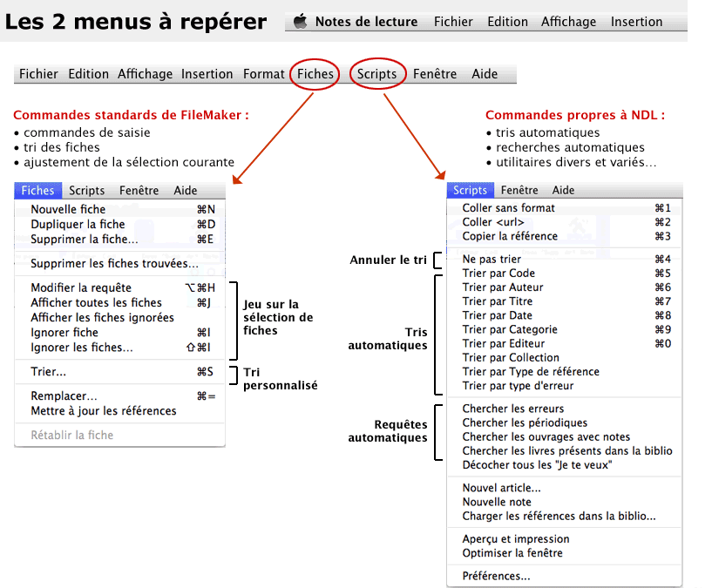The width and height of the screenshot is (712, 588).
Task: Choose Trier par Code
Action: [x=565, y=274]
